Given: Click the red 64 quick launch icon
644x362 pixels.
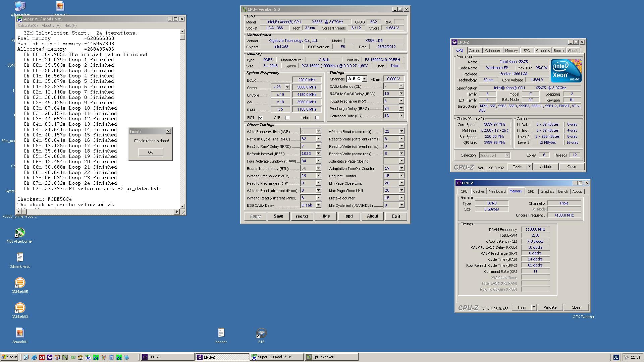Looking at the screenshot, I should [42, 357].
